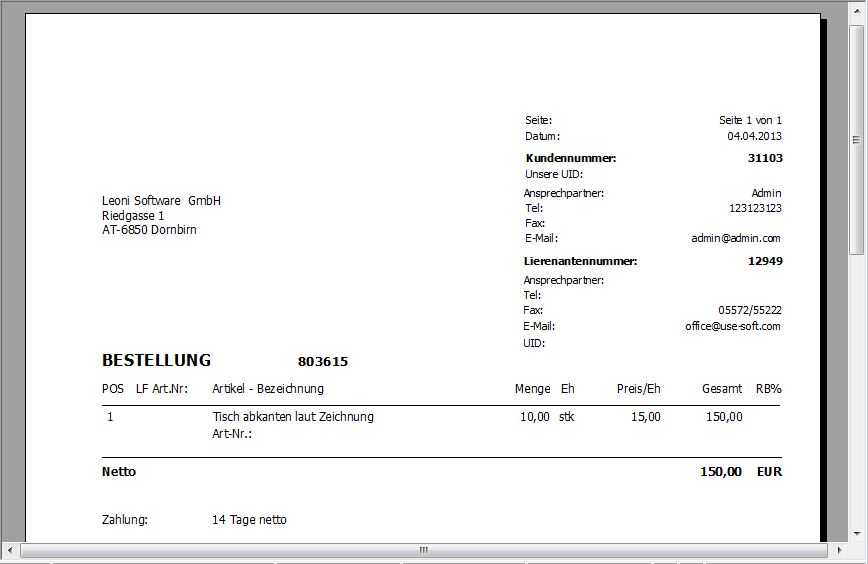Click the date 04.04.2013
This screenshot has width=868, height=564.
(754, 136)
